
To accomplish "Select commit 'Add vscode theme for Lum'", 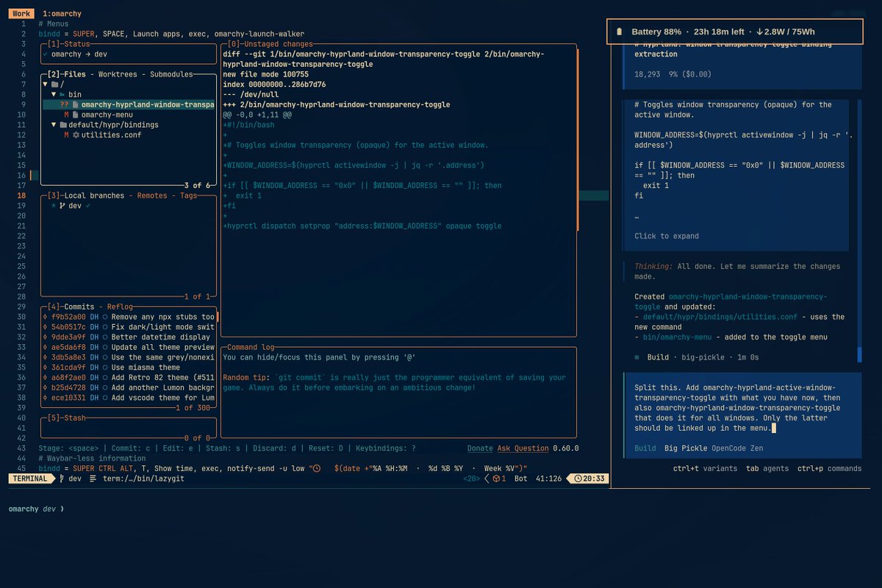I will [x=129, y=398].
